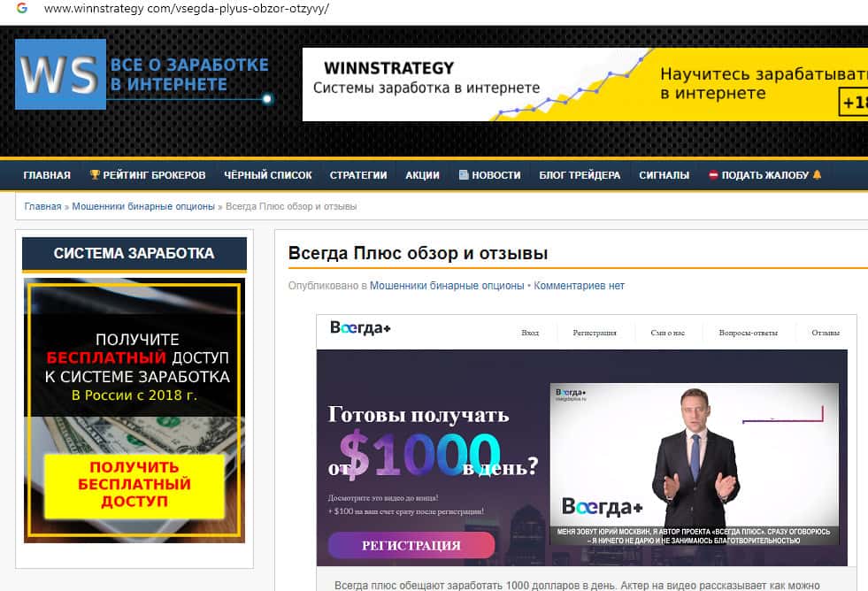Select the ПОДАТЬ ЖАЛОБУ menu text
Image resolution: width=868 pixels, height=591 pixels.
765,175
